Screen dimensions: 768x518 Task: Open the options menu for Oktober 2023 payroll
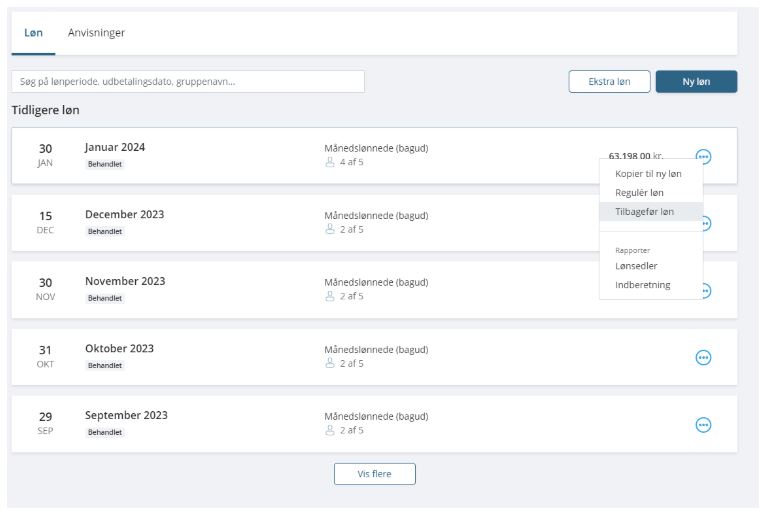[x=703, y=357]
